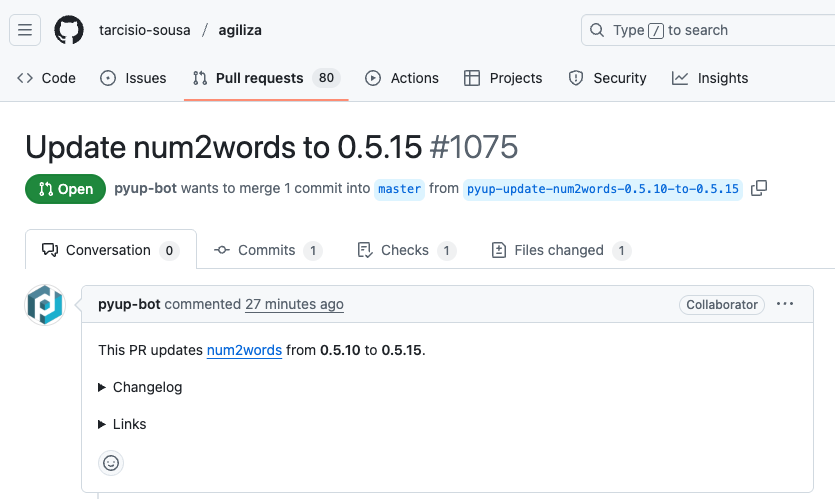Open the hamburger navigation menu
Image resolution: width=835 pixels, height=499 pixels.
click(x=25, y=30)
